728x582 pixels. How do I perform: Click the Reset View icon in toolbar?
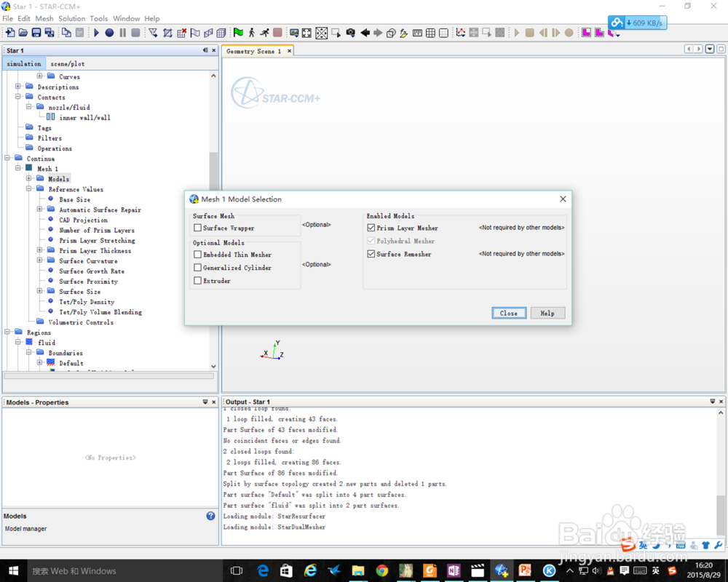coord(307,33)
